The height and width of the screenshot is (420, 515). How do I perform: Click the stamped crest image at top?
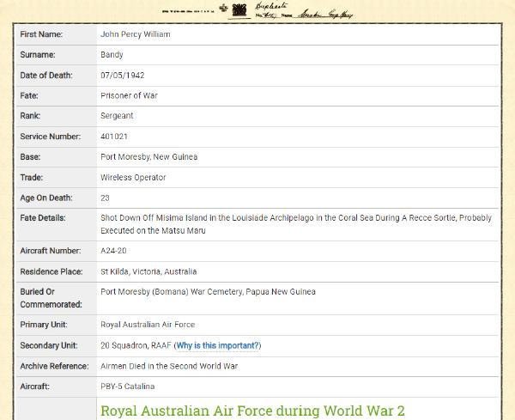[239, 9]
